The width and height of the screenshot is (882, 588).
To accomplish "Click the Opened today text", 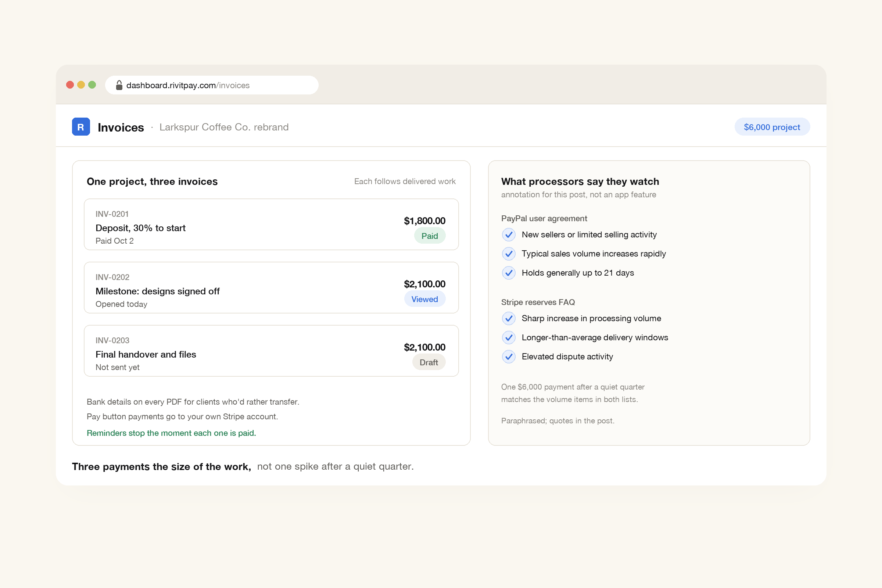I will click(x=122, y=304).
